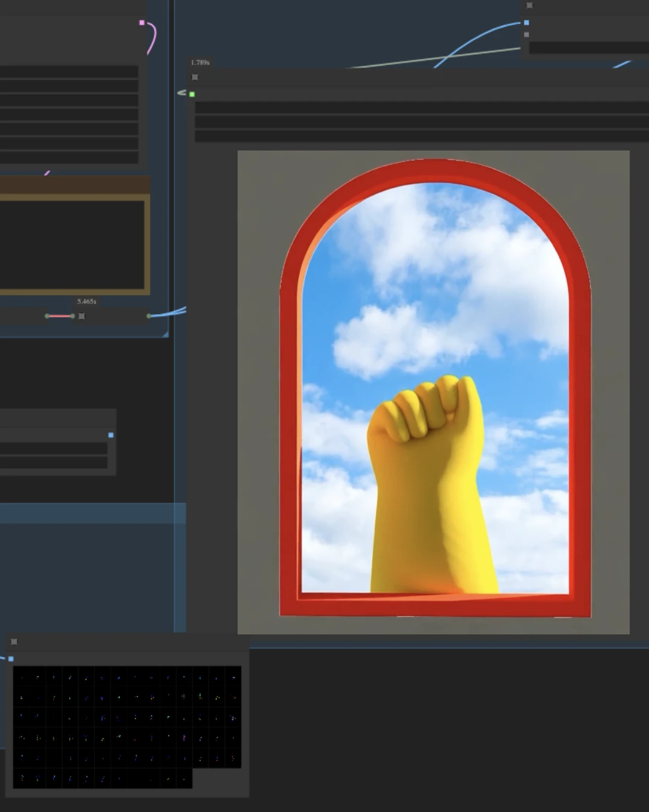649x812 pixels.
Task: Click the gray input port below the blue top-right port
Action: (x=526, y=35)
